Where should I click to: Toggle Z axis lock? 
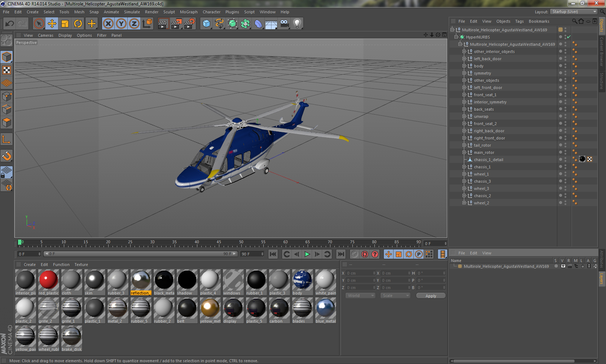point(134,24)
